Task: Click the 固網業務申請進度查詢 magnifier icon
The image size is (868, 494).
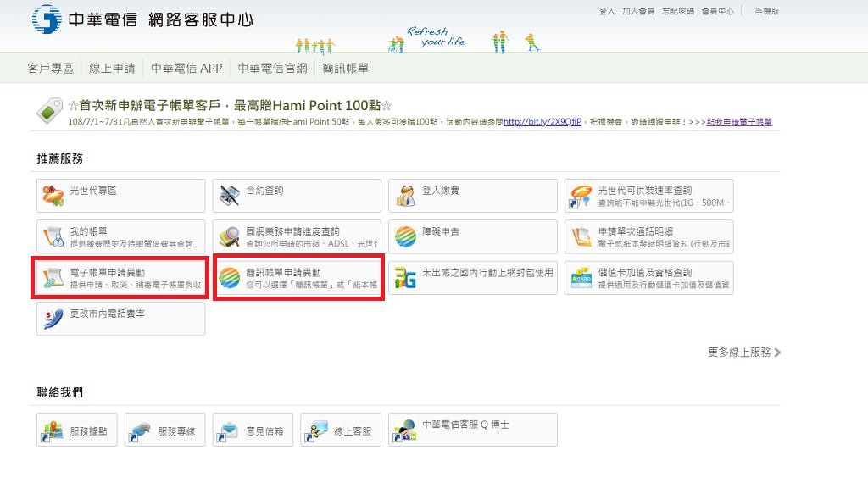Action: point(229,236)
